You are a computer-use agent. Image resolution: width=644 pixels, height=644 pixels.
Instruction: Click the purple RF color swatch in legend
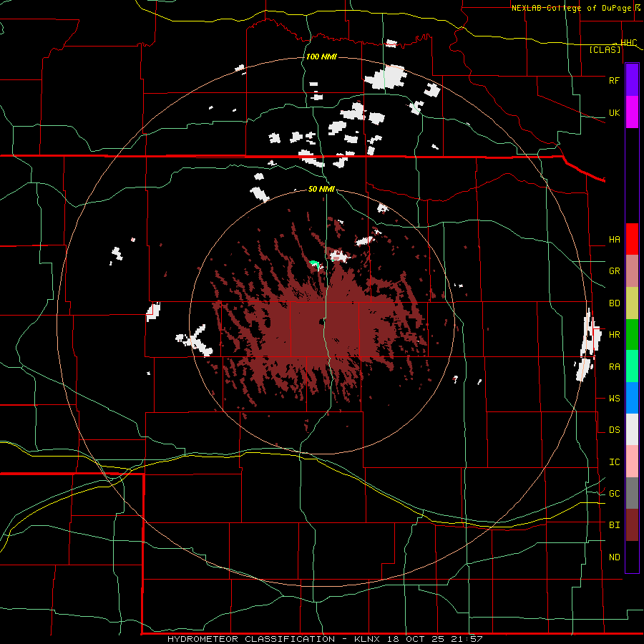pos(632,80)
